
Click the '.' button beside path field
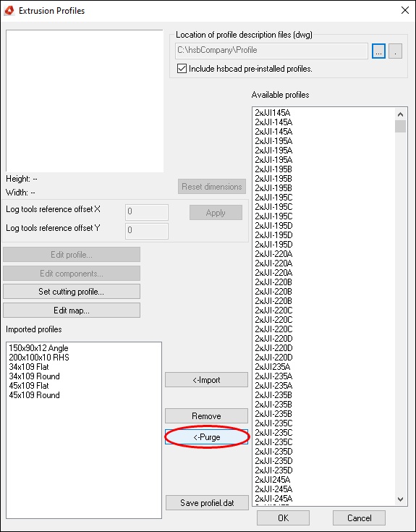click(x=395, y=51)
